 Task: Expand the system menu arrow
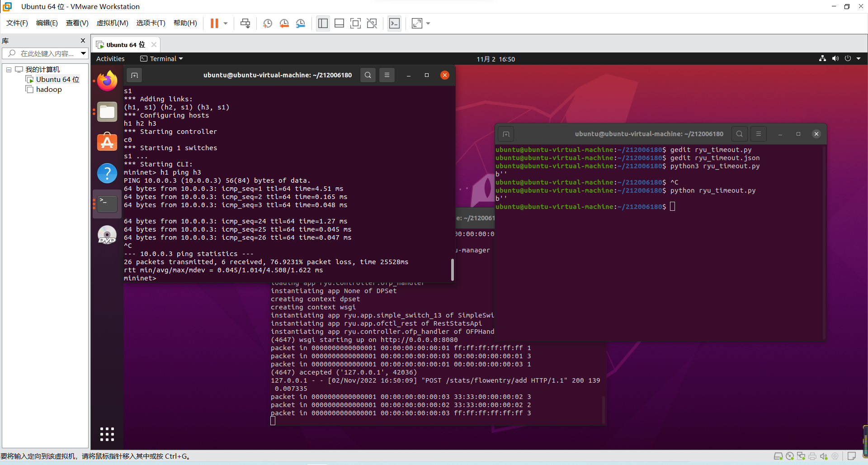coord(859,59)
